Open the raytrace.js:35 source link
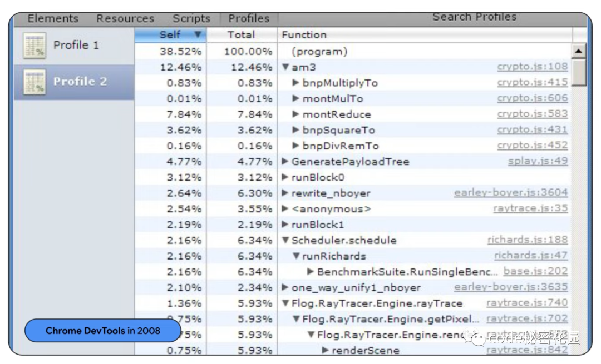 point(530,208)
